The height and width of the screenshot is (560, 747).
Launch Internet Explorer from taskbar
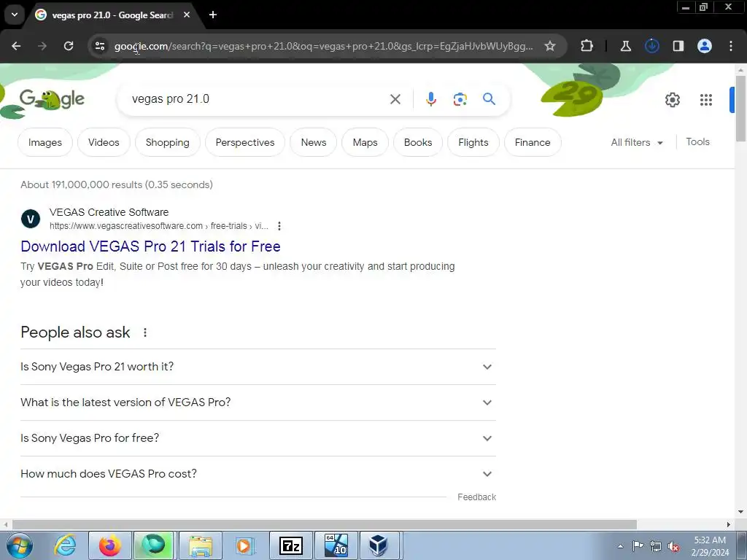pyautogui.click(x=64, y=545)
